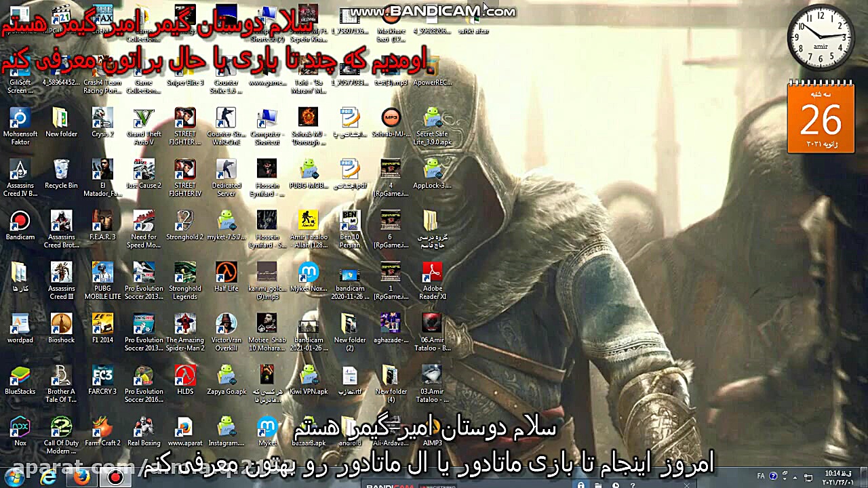Viewport: 868px width, 488px height.
Task: Open PUBG MOBILE LITE shortcut
Action: click(x=102, y=281)
